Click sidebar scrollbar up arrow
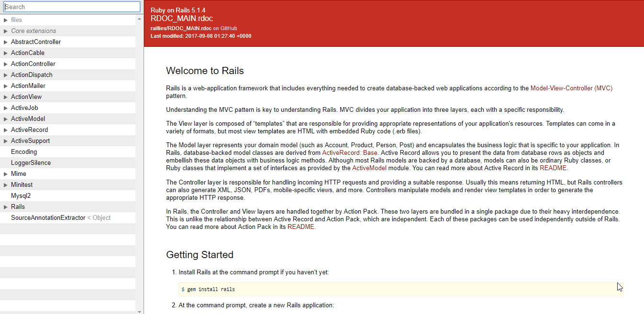This screenshot has width=644, height=314. (140, 19)
